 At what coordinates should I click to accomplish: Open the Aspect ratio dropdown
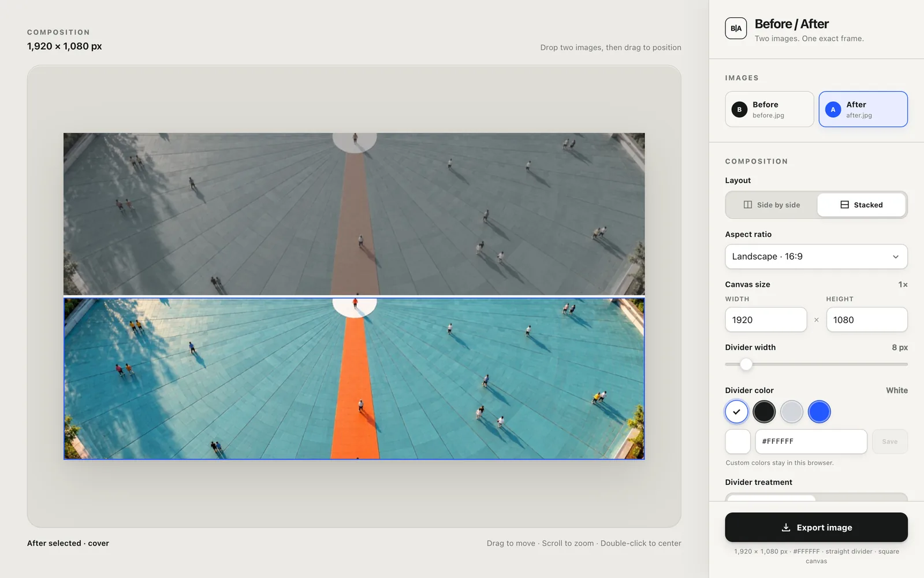coord(816,257)
